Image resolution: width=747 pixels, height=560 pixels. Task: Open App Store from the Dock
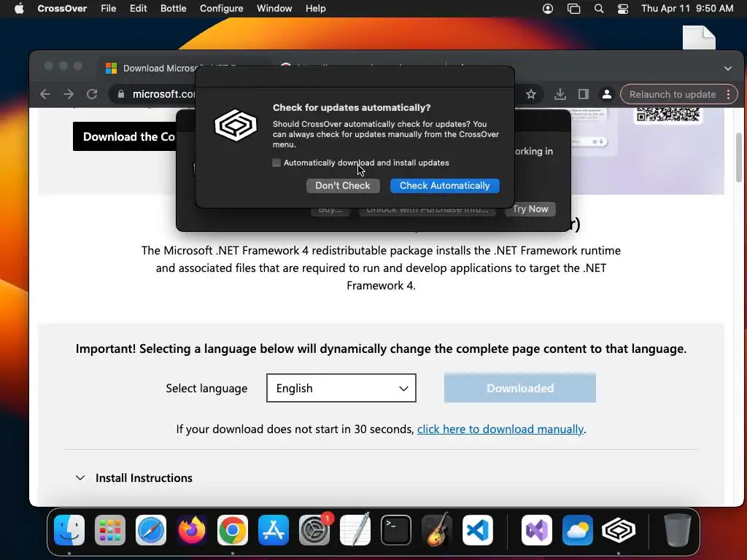point(274,530)
